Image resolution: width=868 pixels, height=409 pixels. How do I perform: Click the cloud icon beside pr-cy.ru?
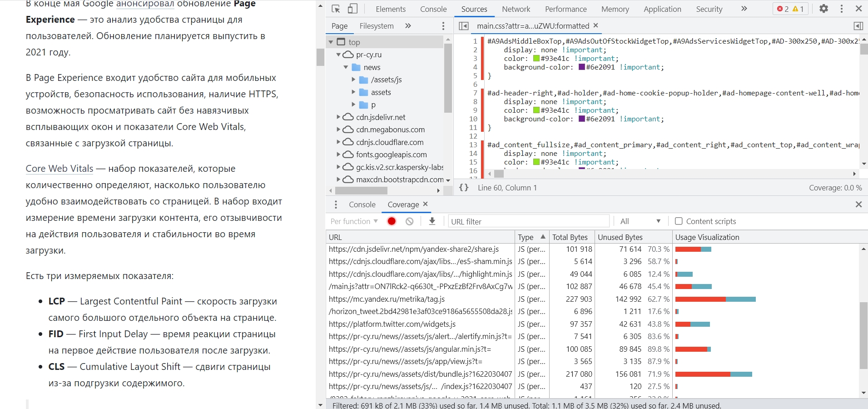[348, 55]
